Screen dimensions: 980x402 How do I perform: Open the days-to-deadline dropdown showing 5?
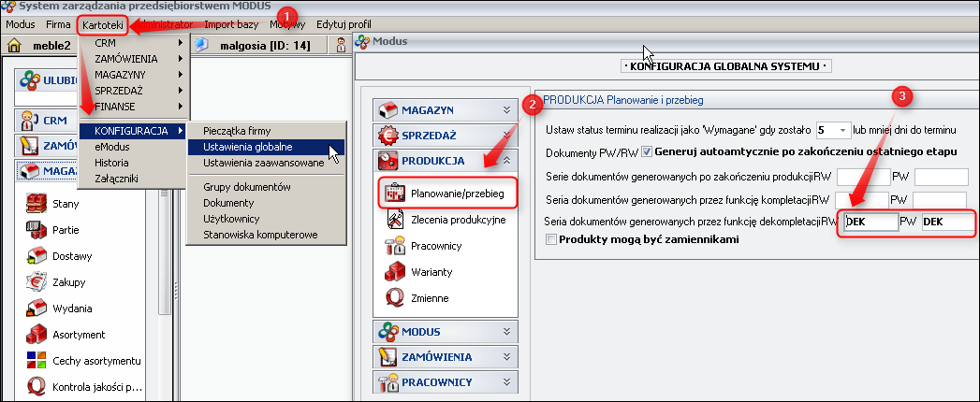coord(843,129)
